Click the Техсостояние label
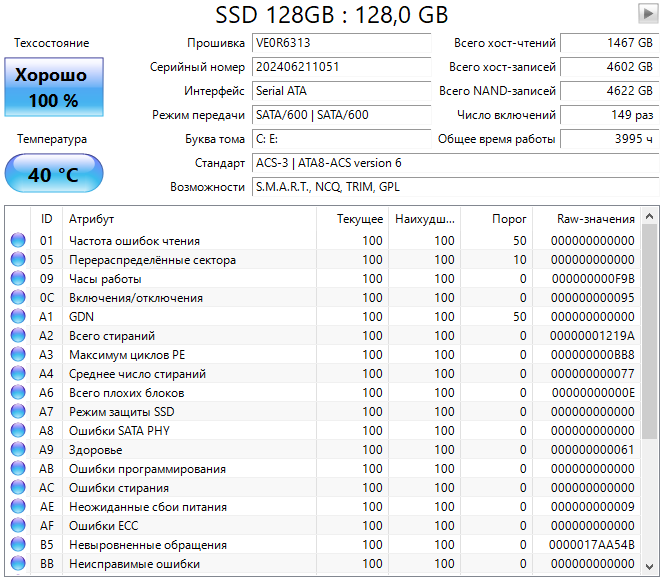 [51, 43]
